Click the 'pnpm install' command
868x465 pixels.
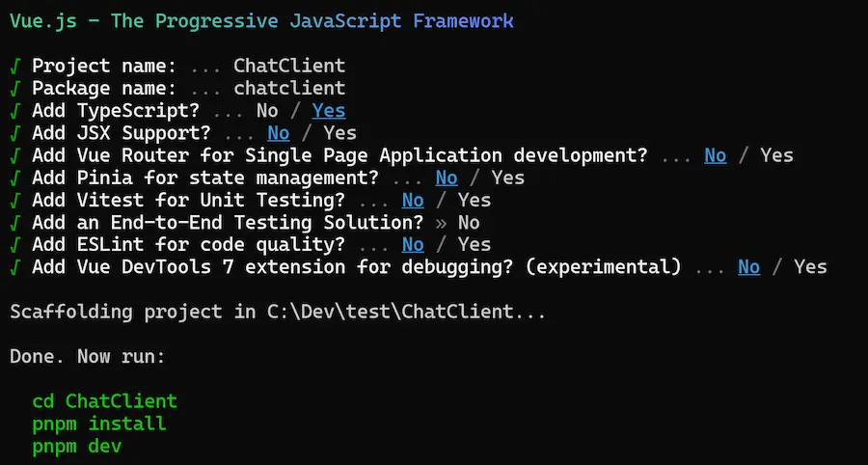point(99,424)
